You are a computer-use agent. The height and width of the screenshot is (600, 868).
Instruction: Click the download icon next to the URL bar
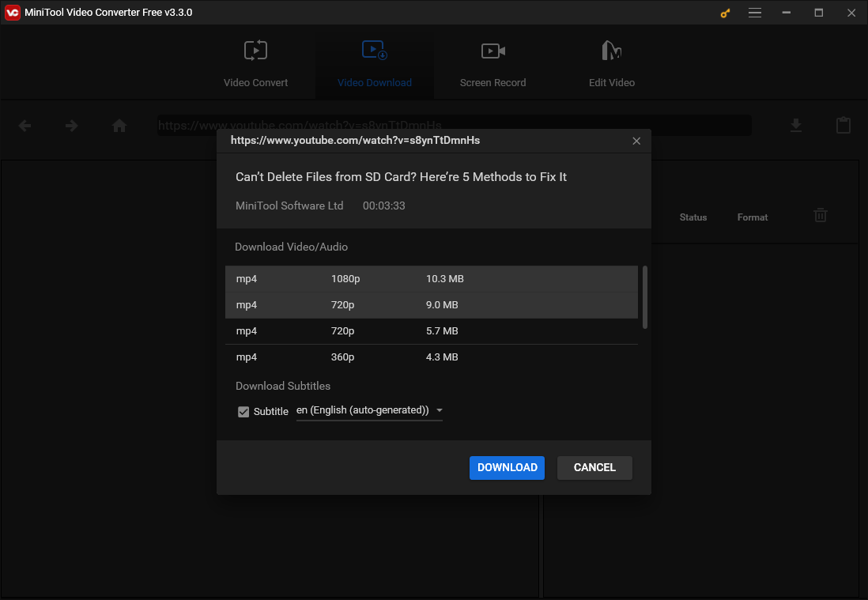[x=796, y=125]
